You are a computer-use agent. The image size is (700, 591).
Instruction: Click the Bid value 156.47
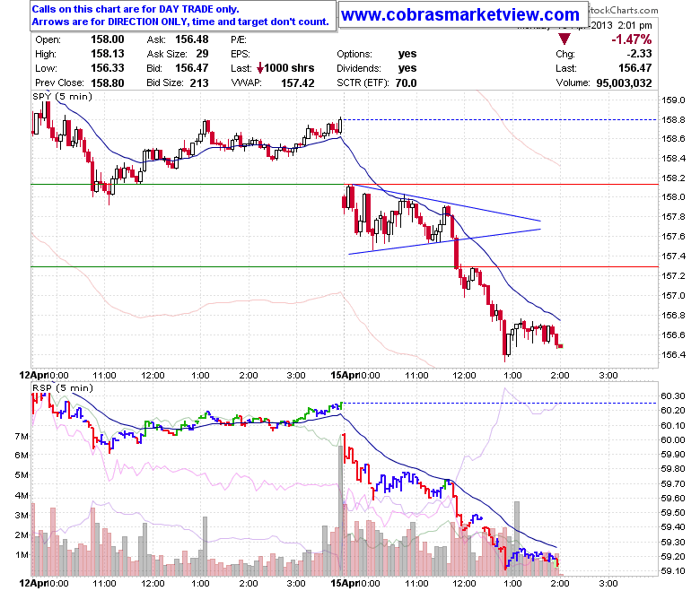click(191, 68)
